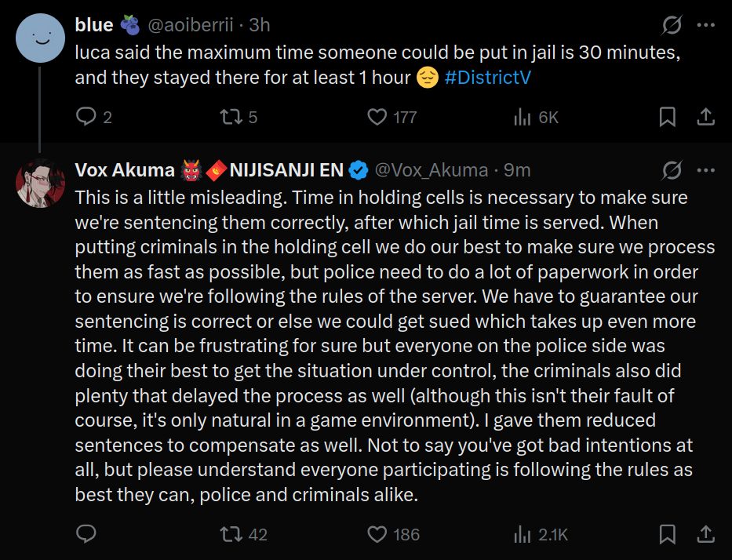Click Vox Akuma's verified badge
Screen dimensions: 732x560
359,170
